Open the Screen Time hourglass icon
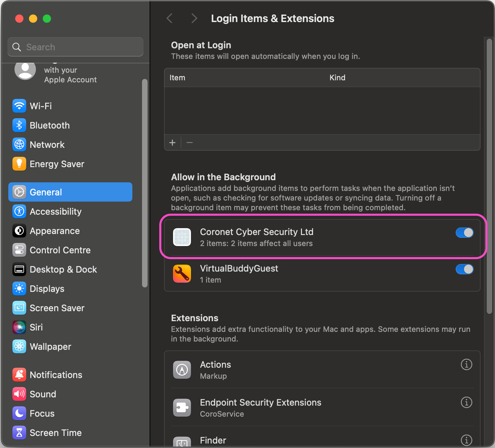Viewport: 495px width, 448px height. click(x=19, y=432)
